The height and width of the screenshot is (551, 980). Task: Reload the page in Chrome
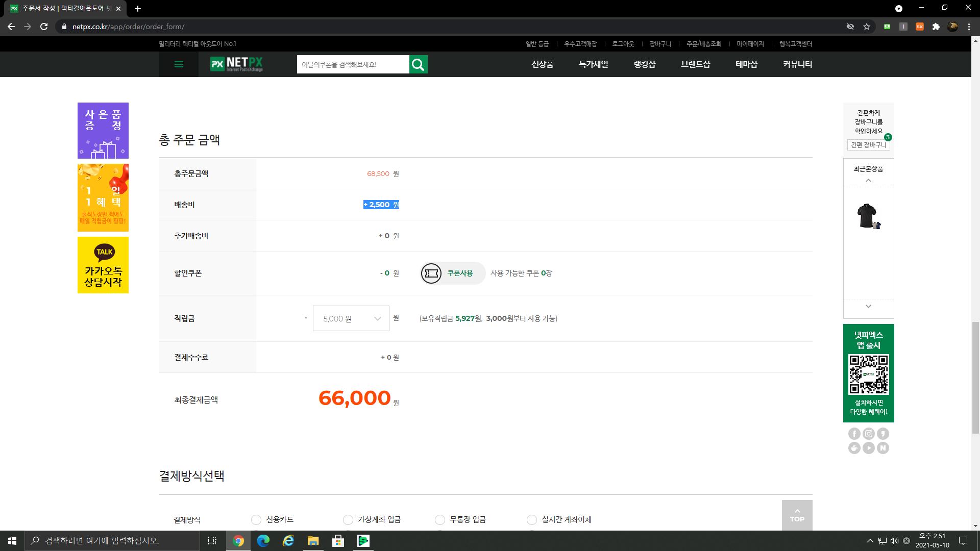tap(44, 27)
